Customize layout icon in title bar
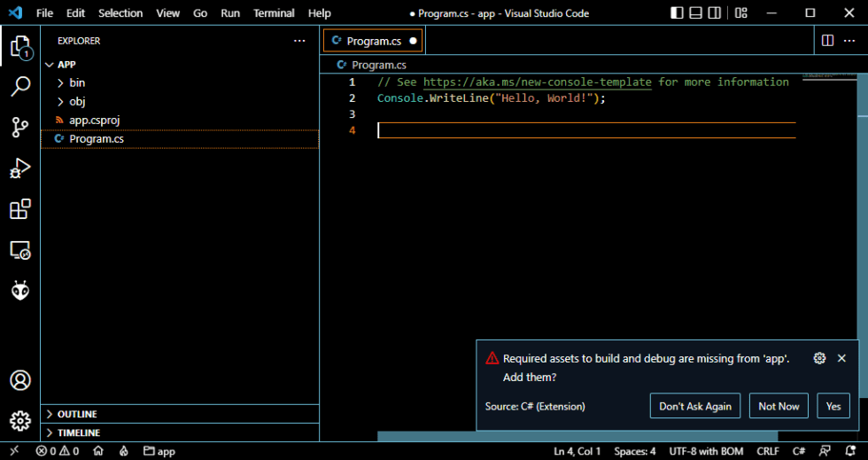The image size is (868, 460). (x=741, y=12)
